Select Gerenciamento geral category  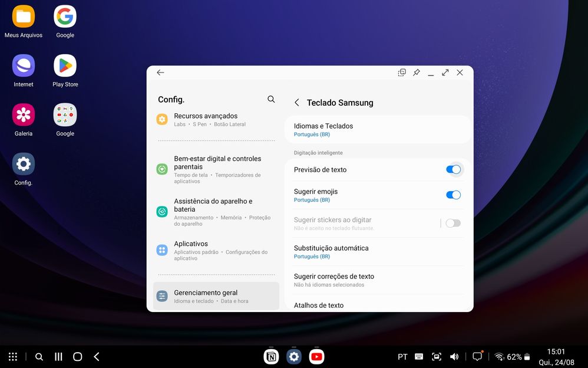(x=216, y=296)
